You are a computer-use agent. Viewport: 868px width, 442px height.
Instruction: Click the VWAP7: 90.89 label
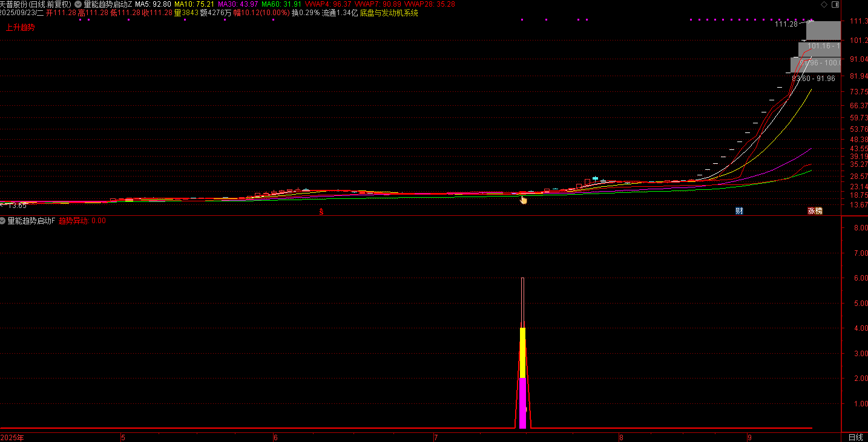coord(377,4)
